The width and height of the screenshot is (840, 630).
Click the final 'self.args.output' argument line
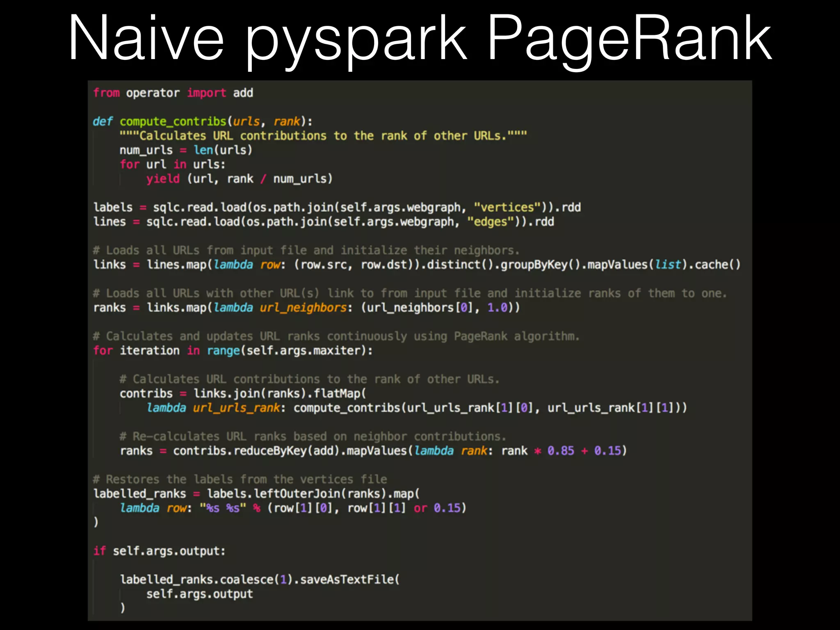[x=200, y=594]
